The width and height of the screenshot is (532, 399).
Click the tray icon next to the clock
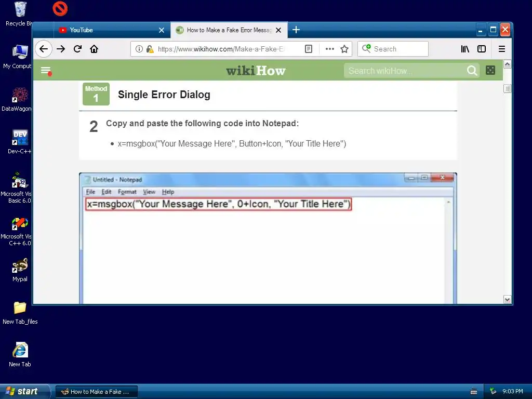(x=493, y=391)
